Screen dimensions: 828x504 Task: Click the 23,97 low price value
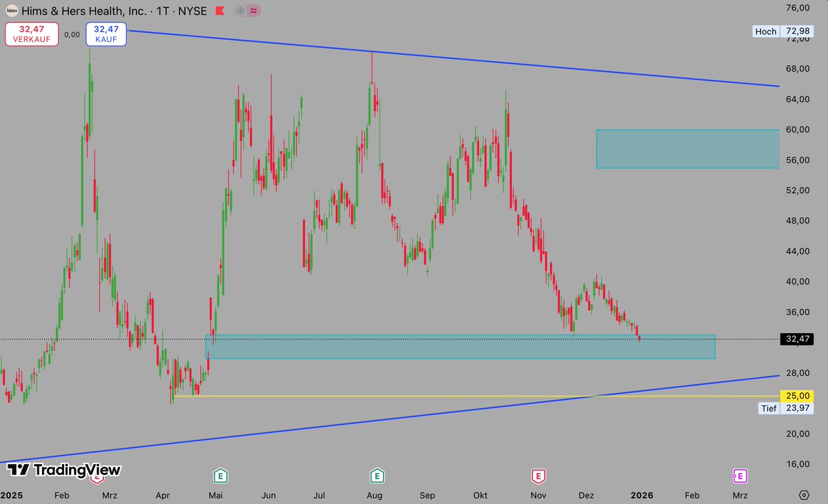tap(796, 408)
